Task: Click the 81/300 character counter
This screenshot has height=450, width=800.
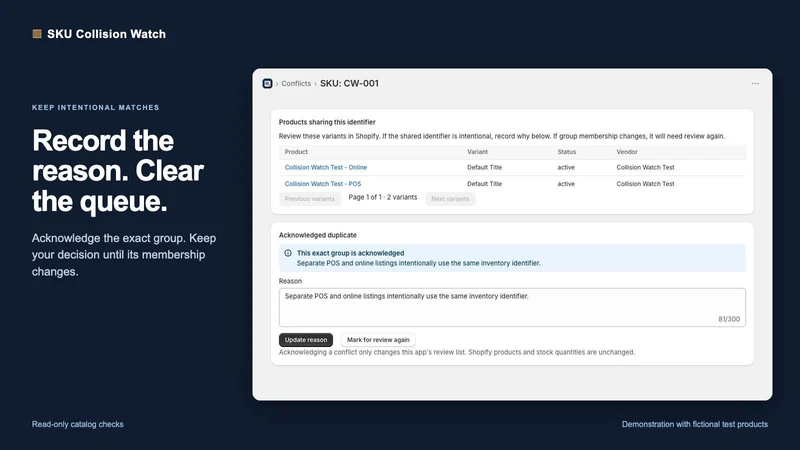Action: click(729, 319)
